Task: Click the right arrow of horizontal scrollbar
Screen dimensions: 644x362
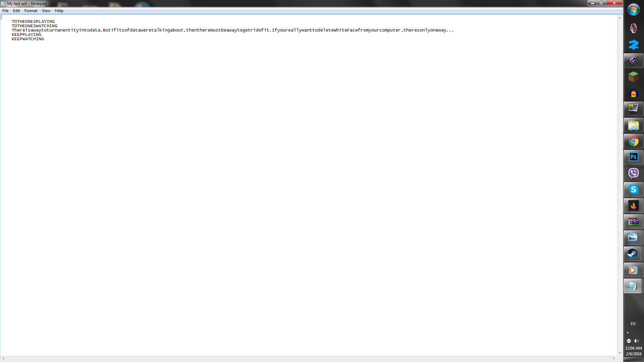Action: coord(614,359)
